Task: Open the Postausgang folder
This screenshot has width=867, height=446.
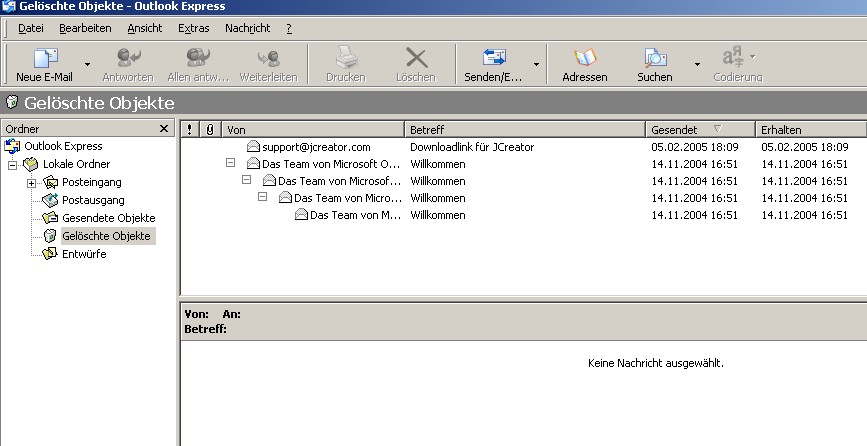Action: [x=93, y=200]
